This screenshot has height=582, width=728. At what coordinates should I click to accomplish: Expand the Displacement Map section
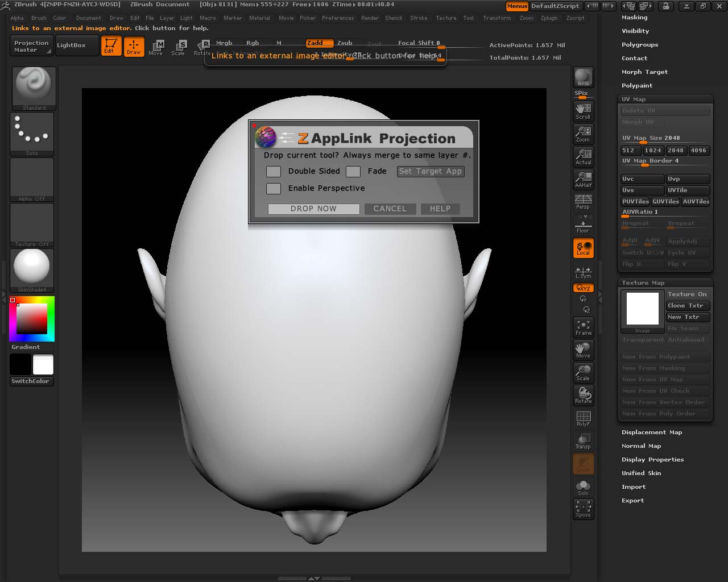tap(651, 433)
